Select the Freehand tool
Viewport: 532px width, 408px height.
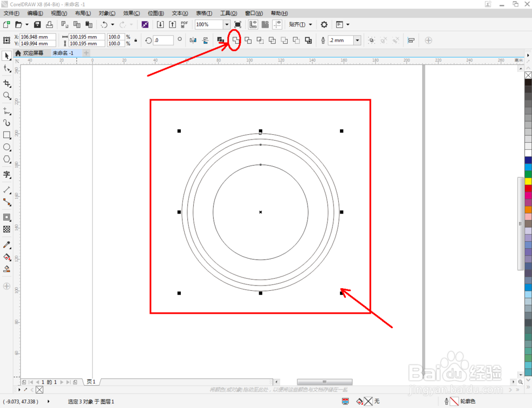coord(7,111)
